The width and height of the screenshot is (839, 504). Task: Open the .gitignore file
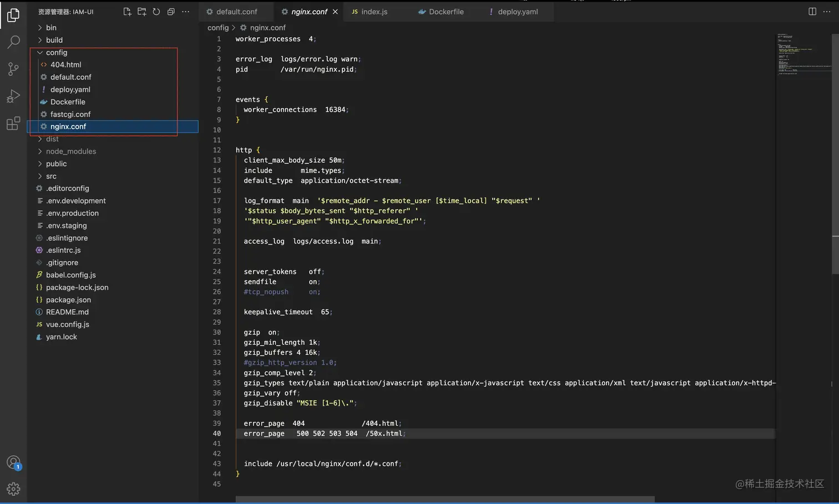pos(113,263)
